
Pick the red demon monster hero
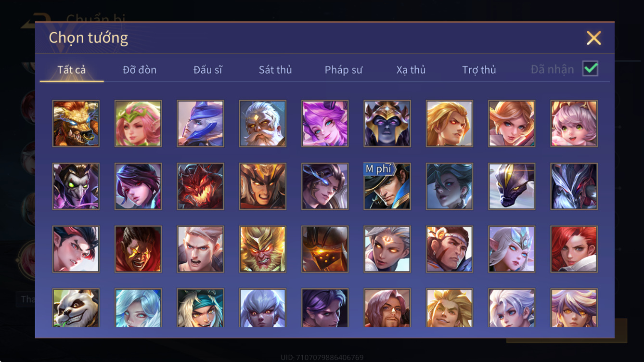point(200,186)
